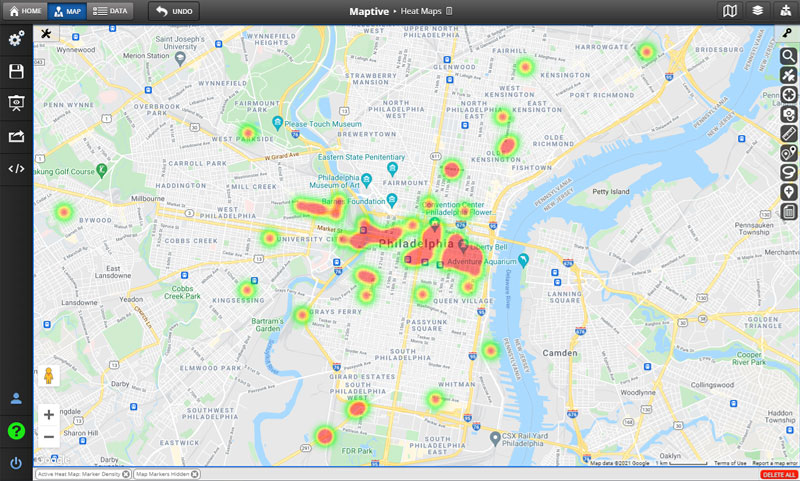Open the map tools wrench icon

46,33
